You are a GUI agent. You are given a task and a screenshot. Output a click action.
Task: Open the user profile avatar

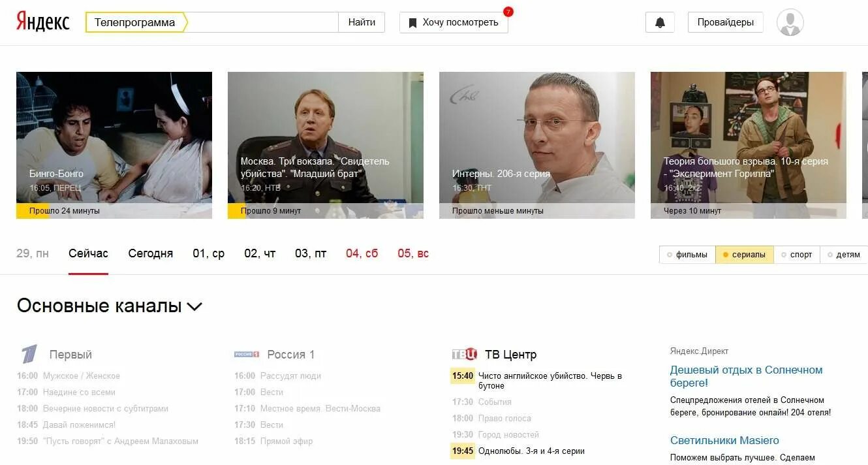pos(790,22)
